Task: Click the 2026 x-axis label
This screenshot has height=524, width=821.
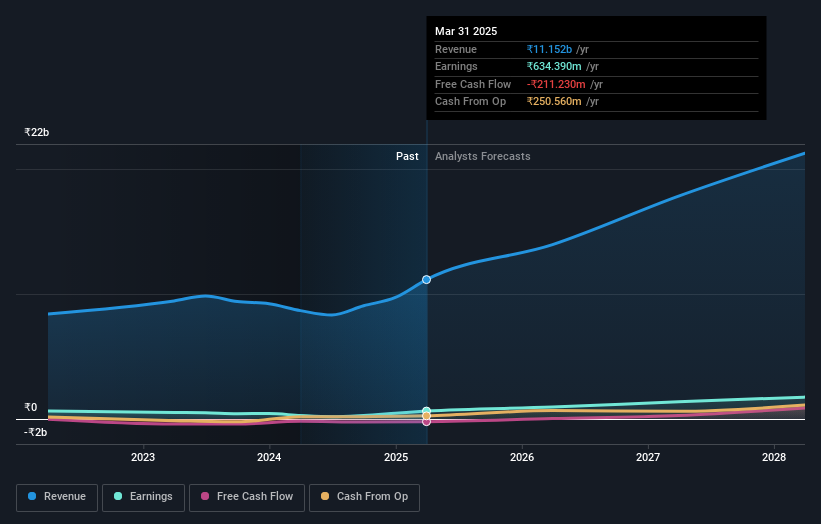Action: click(x=522, y=457)
